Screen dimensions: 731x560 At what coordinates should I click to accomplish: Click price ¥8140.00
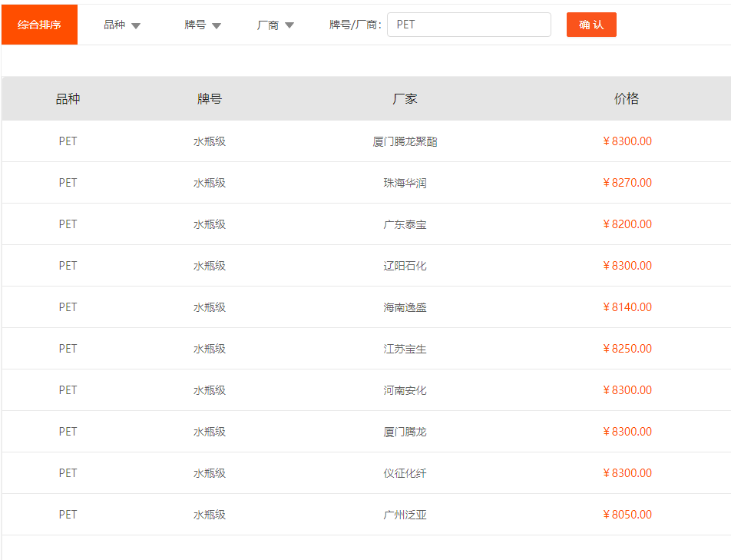(x=627, y=307)
